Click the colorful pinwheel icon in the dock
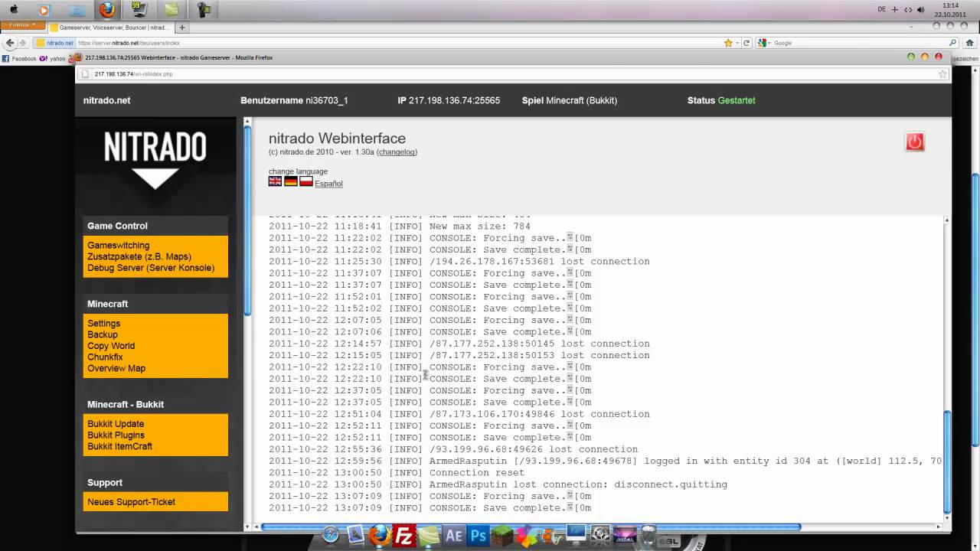The width and height of the screenshot is (980, 551). click(x=528, y=536)
